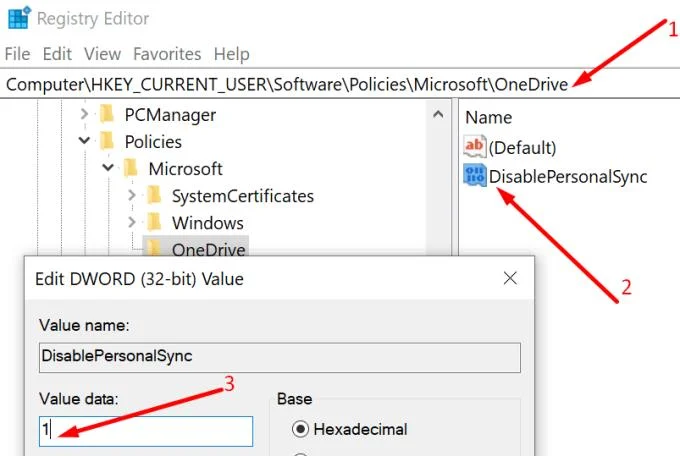
Task: Collapse the Policies key
Action: coord(85,141)
